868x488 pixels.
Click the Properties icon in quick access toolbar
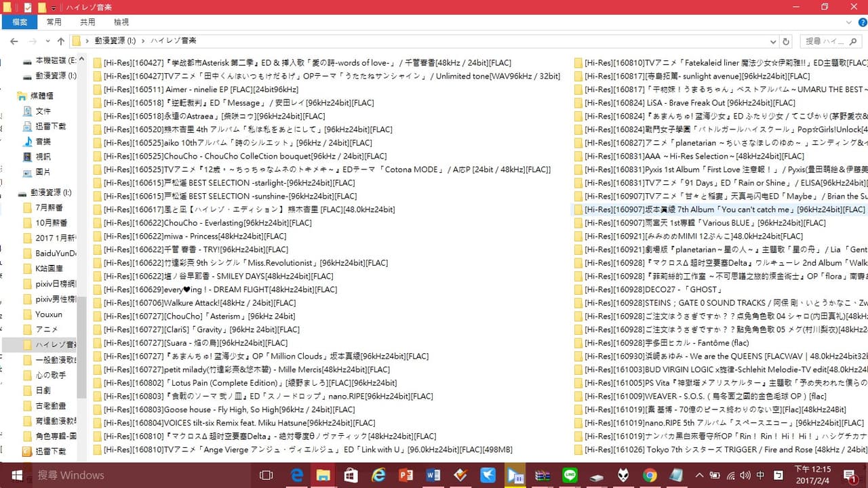tap(27, 7)
